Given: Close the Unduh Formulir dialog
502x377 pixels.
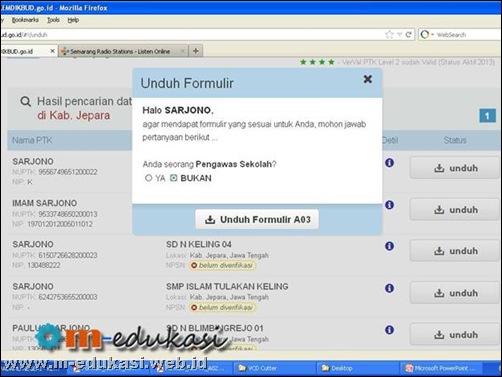Looking at the screenshot, I should click(368, 79).
